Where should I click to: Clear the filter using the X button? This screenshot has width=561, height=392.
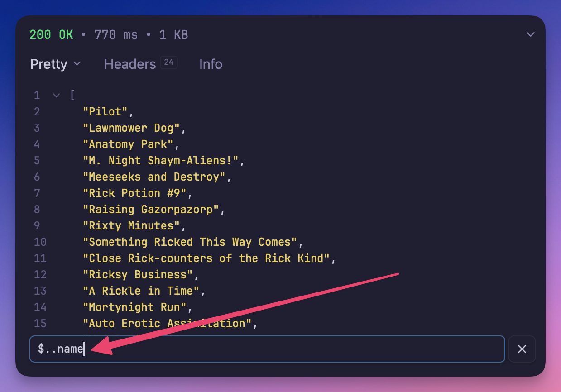tap(522, 349)
